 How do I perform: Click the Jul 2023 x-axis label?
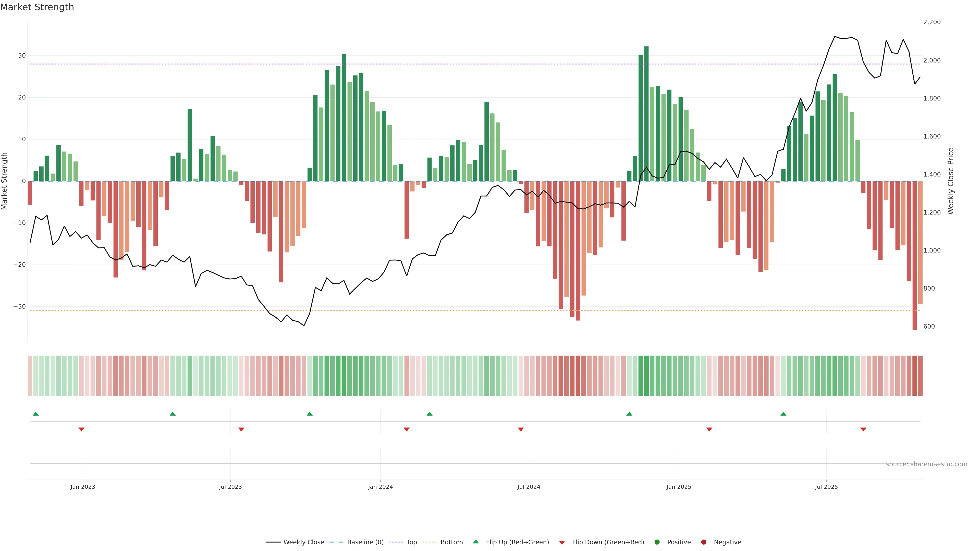230,487
